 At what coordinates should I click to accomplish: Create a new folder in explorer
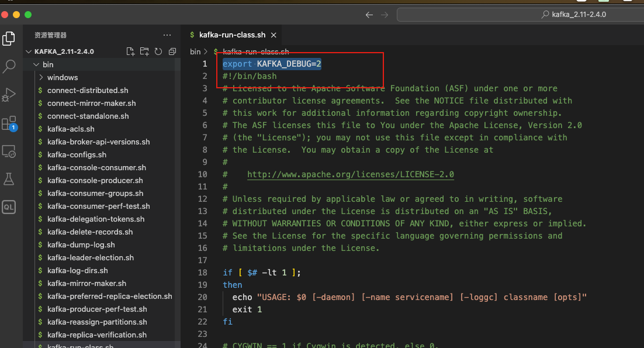[144, 51]
